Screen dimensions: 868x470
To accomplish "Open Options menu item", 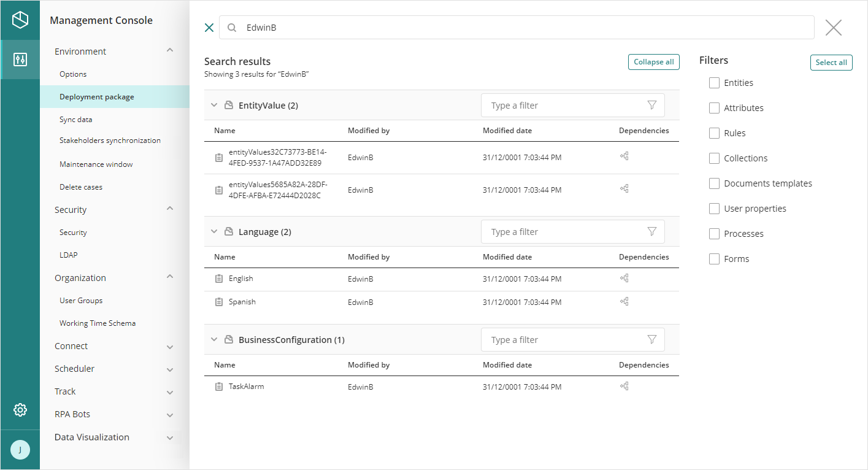I will click(73, 74).
